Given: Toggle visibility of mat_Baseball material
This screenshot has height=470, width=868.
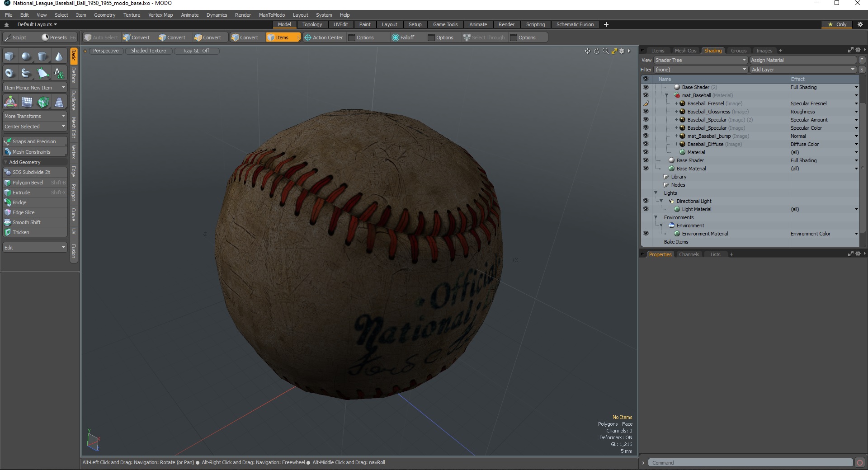Looking at the screenshot, I should click(646, 95).
